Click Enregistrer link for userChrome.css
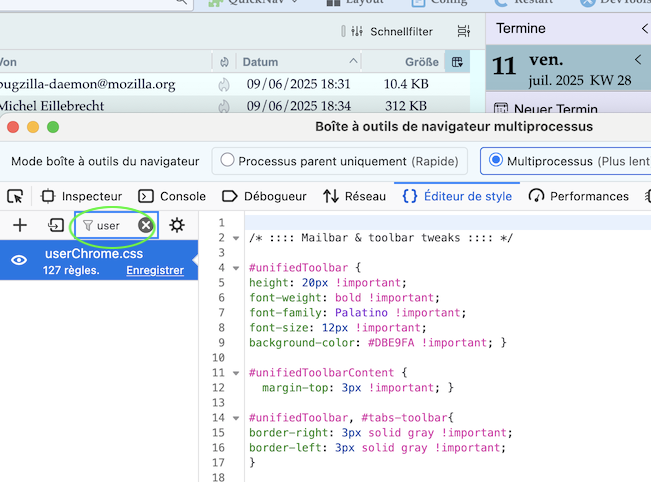The image size is (651, 482). pos(155,271)
